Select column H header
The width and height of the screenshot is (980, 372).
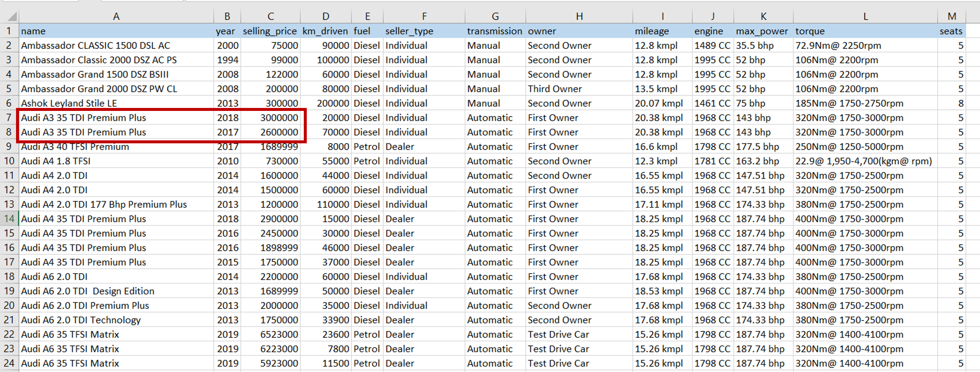(579, 16)
